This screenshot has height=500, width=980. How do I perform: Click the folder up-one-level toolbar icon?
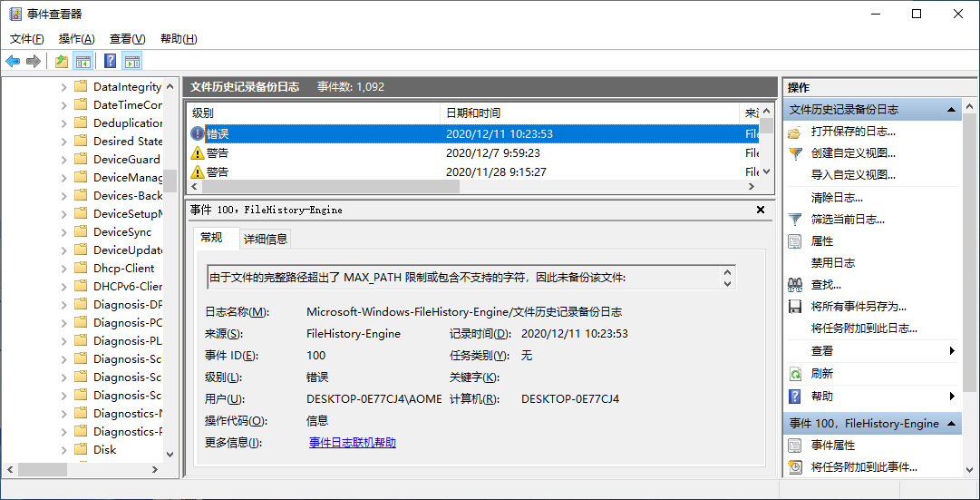[62, 61]
